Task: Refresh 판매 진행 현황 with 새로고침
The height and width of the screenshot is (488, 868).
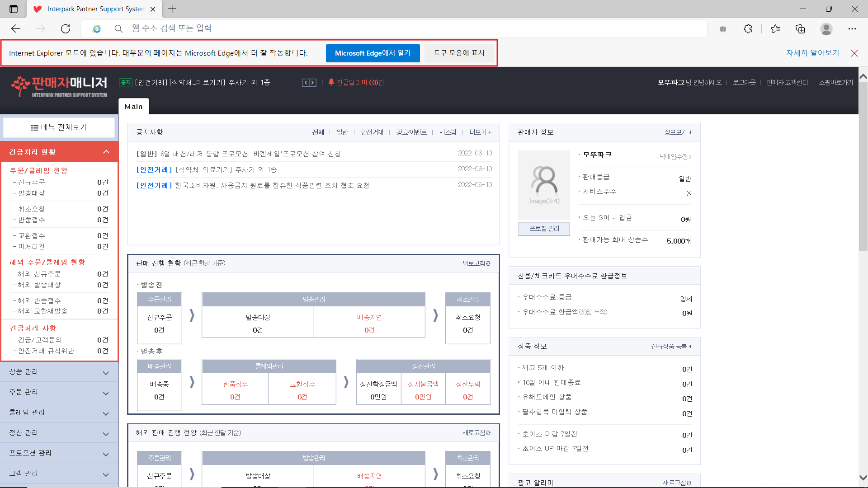Action: [476, 263]
